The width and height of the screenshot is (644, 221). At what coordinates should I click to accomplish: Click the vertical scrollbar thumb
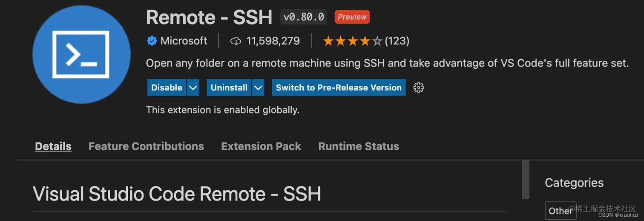tap(526, 179)
